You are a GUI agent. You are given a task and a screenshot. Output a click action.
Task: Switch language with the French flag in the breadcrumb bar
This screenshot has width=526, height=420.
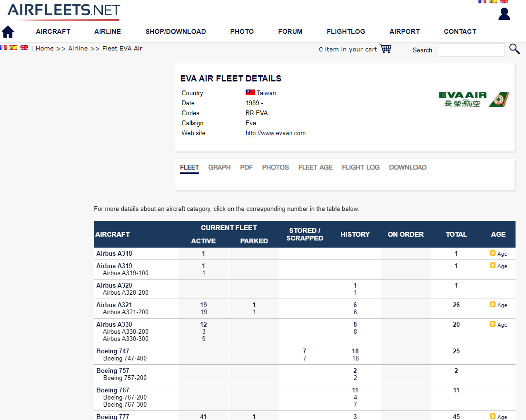(x=3, y=48)
